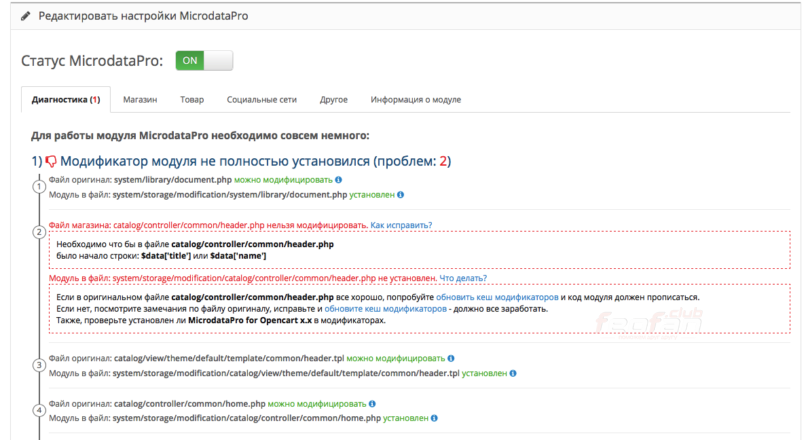
Task: Click path catalog/view/theme/default/template/common/header.tpl
Action: (229, 358)
